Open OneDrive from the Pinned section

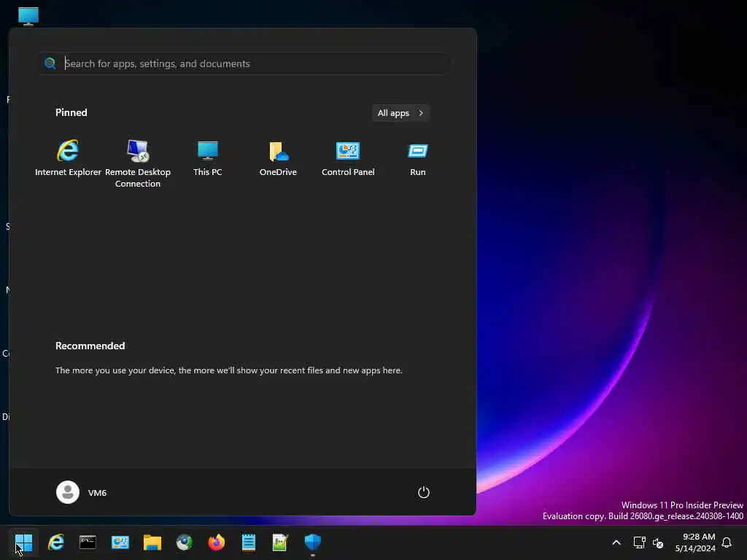pyautogui.click(x=278, y=158)
